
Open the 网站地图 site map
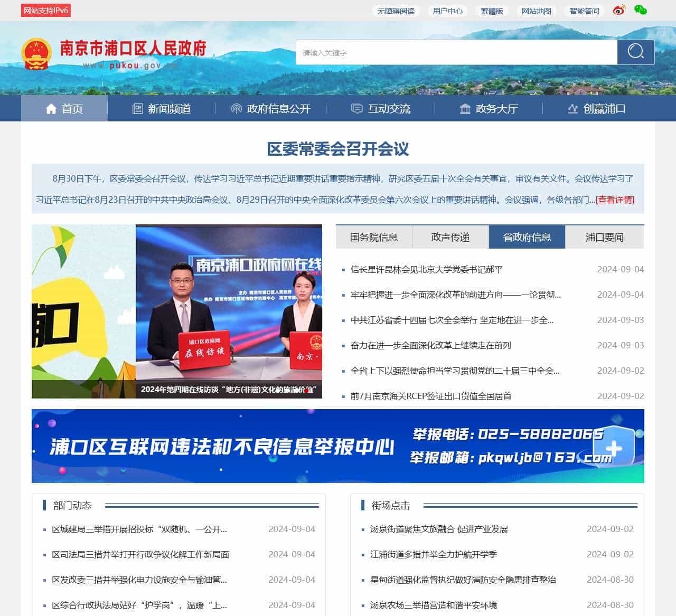537,10
